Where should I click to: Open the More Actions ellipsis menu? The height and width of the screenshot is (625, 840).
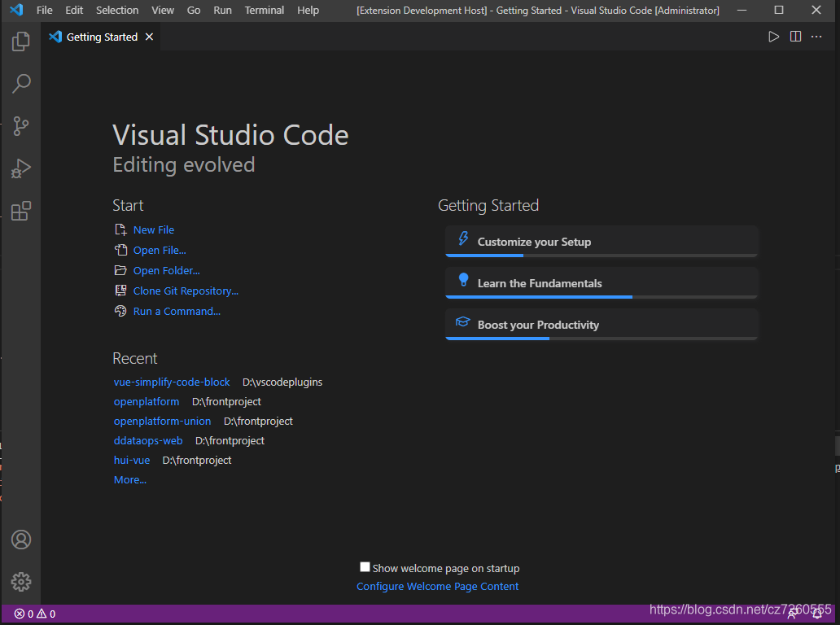(x=816, y=37)
